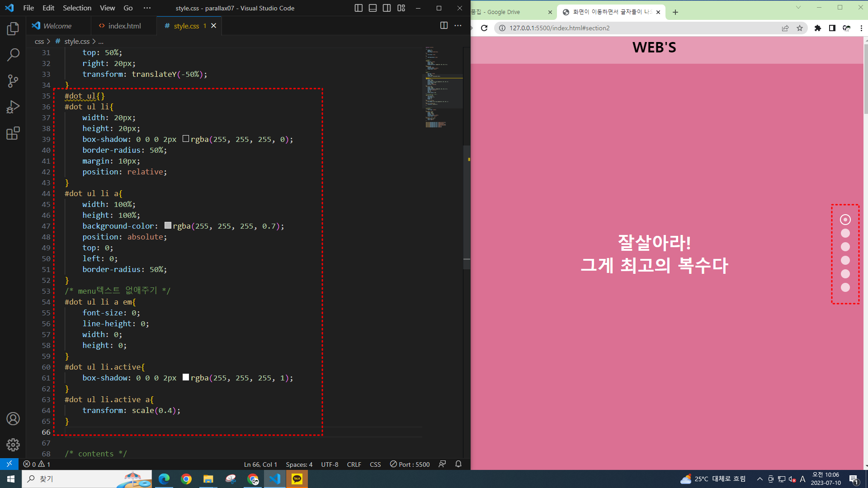The image size is (868, 488).
Task: Open the Search view in activity bar
Action: (x=13, y=55)
